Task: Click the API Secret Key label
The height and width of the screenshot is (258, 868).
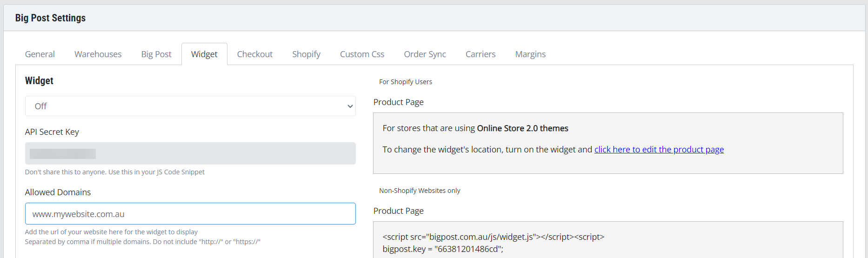Action: [52, 132]
